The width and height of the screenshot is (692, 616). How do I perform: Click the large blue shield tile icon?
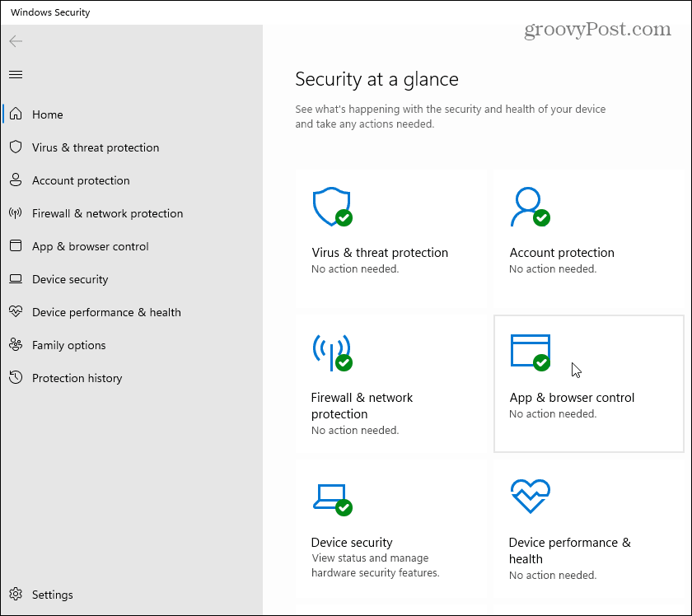[332, 207]
